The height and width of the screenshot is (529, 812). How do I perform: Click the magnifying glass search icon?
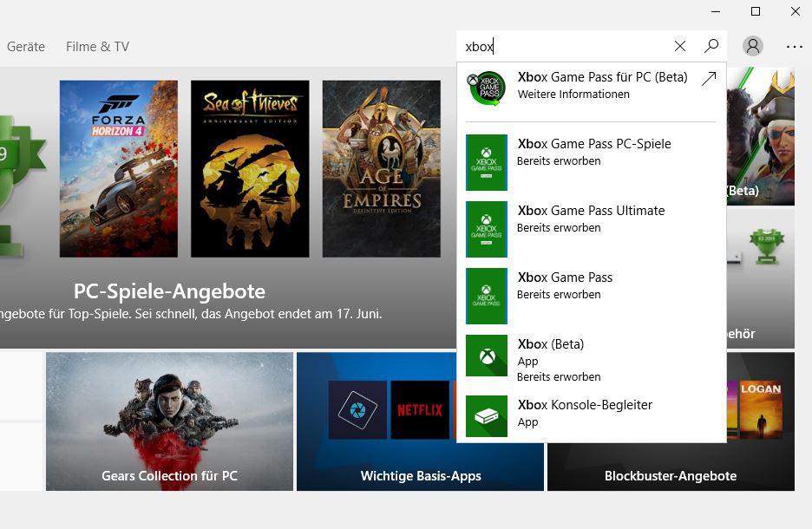[711, 46]
